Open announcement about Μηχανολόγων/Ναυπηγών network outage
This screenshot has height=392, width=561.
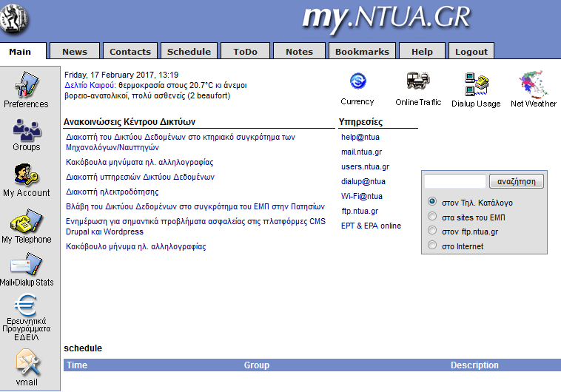tap(181, 142)
